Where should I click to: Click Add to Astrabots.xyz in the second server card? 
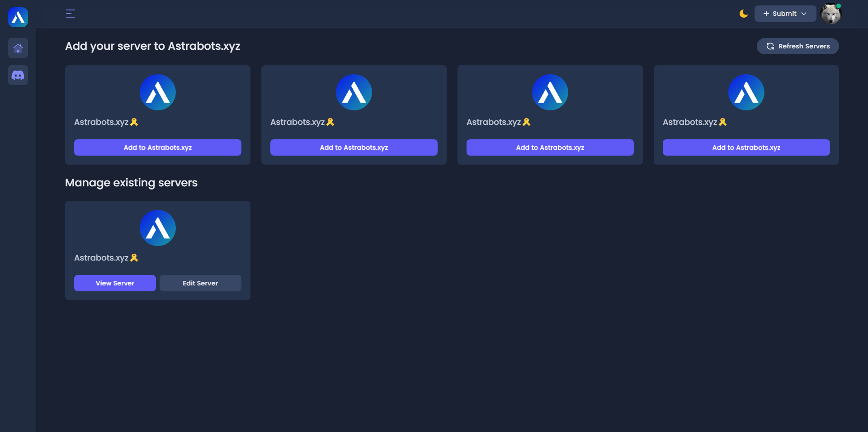click(x=354, y=147)
